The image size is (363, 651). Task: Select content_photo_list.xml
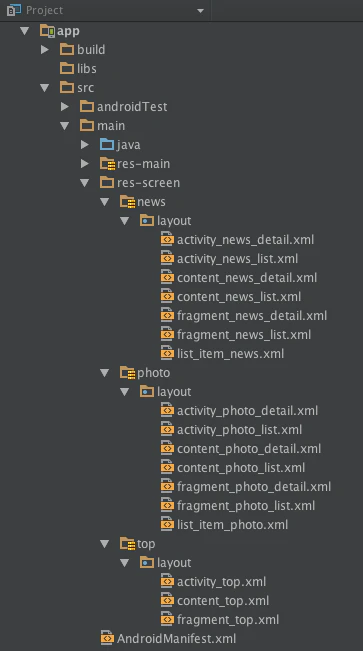pos(241,468)
